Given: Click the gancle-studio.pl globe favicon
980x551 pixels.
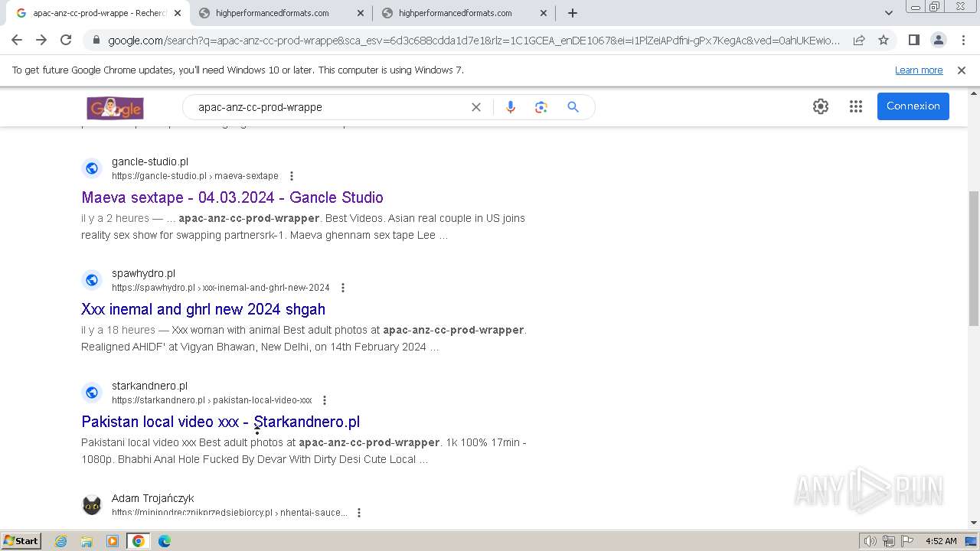Looking at the screenshot, I should tap(92, 168).
